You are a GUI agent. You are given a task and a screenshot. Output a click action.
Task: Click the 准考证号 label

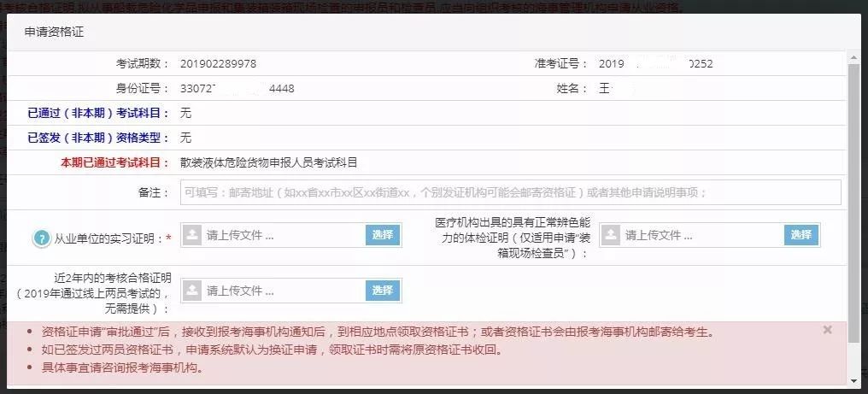point(560,64)
